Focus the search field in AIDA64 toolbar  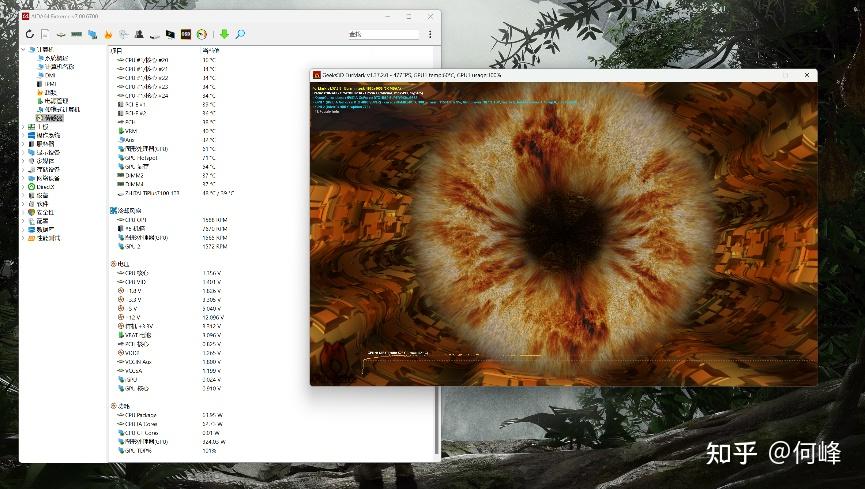click(383, 34)
